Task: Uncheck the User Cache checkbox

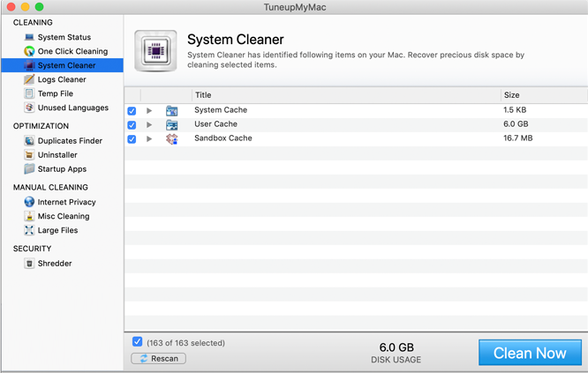Action: pyautogui.click(x=132, y=125)
